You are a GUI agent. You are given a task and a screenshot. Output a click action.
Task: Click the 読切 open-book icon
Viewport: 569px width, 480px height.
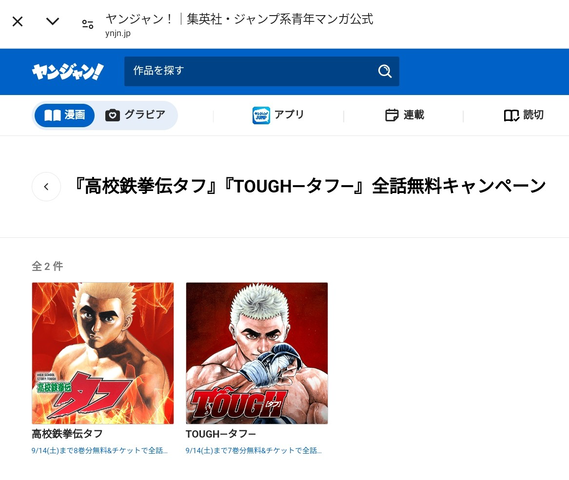pos(511,115)
